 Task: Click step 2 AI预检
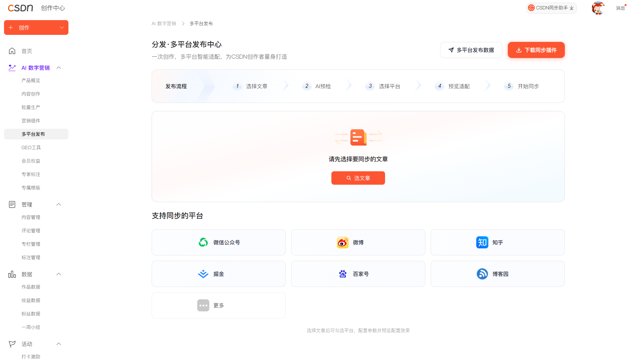pyautogui.click(x=317, y=86)
